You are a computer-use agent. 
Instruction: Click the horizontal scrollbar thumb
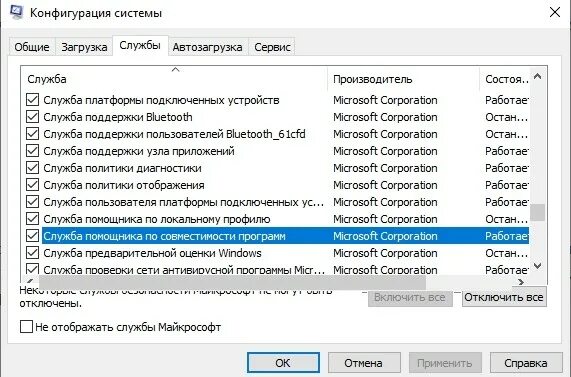tap(232, 282)
